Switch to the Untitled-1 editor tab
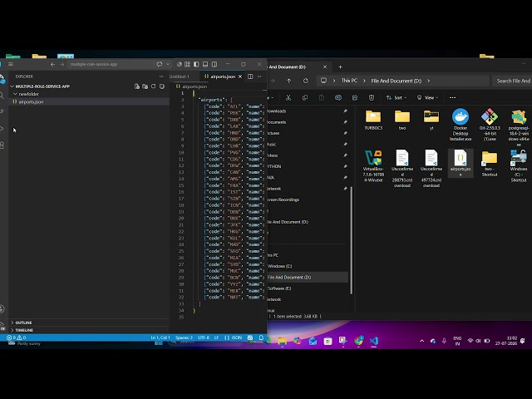532x399 pixels. pyautogui.click(x=180, y=76)
